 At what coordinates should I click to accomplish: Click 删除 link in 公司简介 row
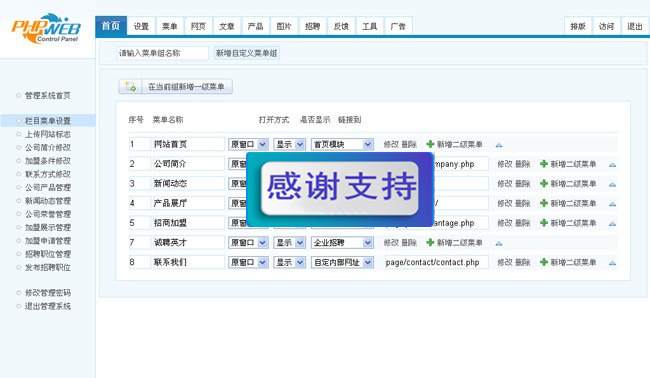(x=523, y=164)
